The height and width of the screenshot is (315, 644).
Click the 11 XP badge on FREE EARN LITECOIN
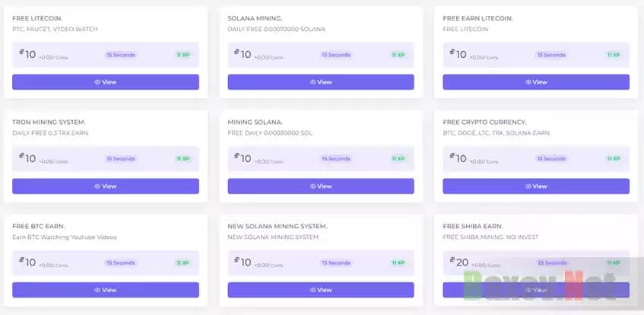click(x=612, y=55)
